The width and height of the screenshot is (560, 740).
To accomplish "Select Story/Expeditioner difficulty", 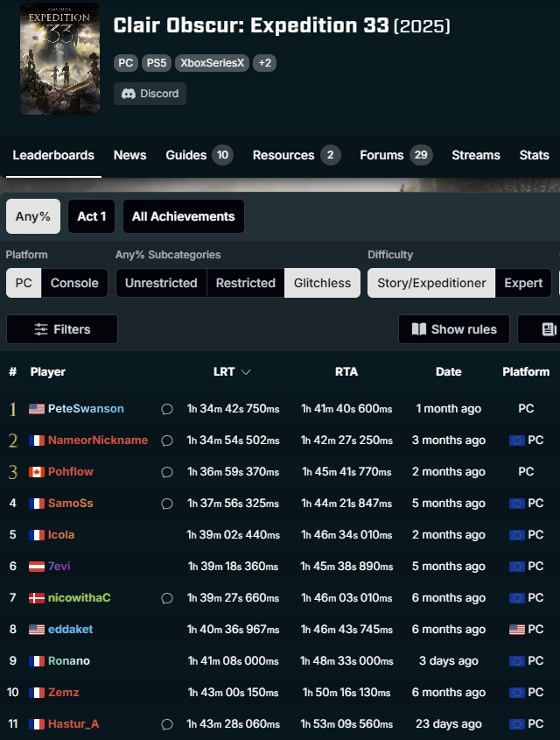I will tap(431, 283).
